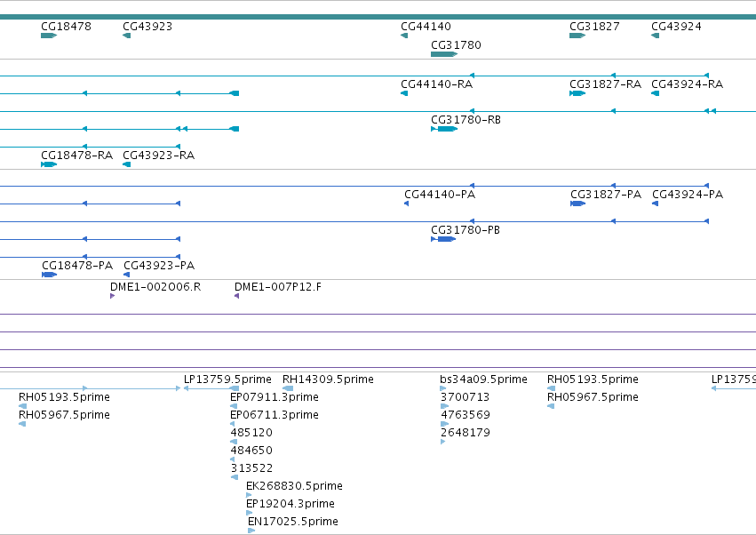This screenshot has height=535, width=756.
Task: Open the 4763569 feature label
Action: [x=466, y=415]
